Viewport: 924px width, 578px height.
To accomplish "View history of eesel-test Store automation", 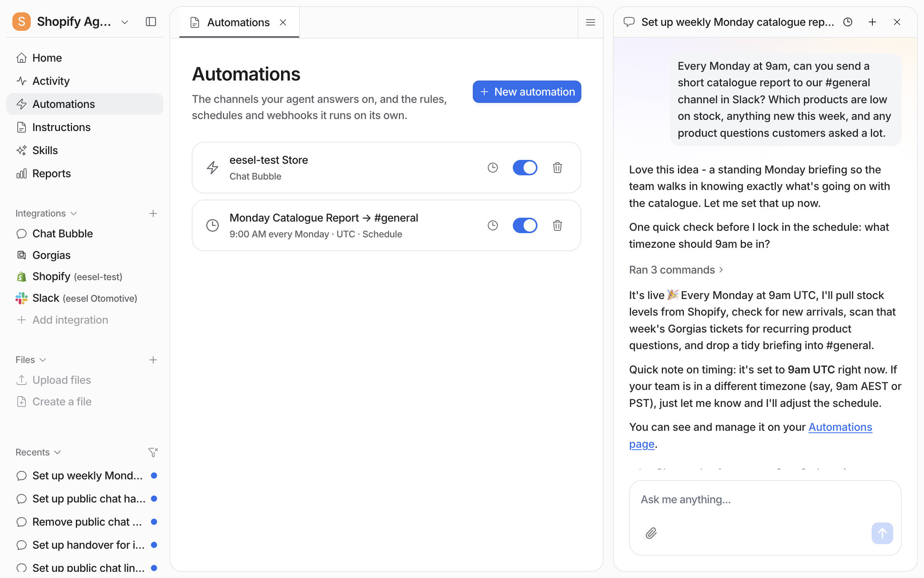I will (493, 168).
